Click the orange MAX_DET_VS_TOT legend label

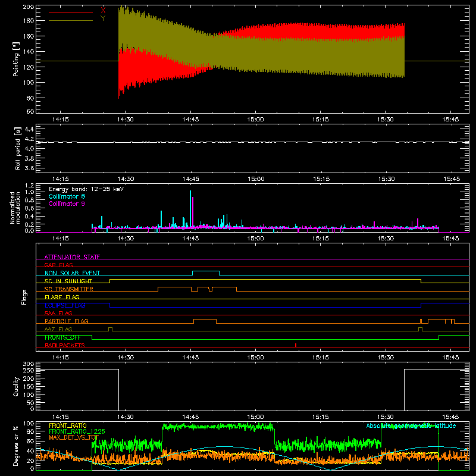pyautogui.click(x=74, y=437)
